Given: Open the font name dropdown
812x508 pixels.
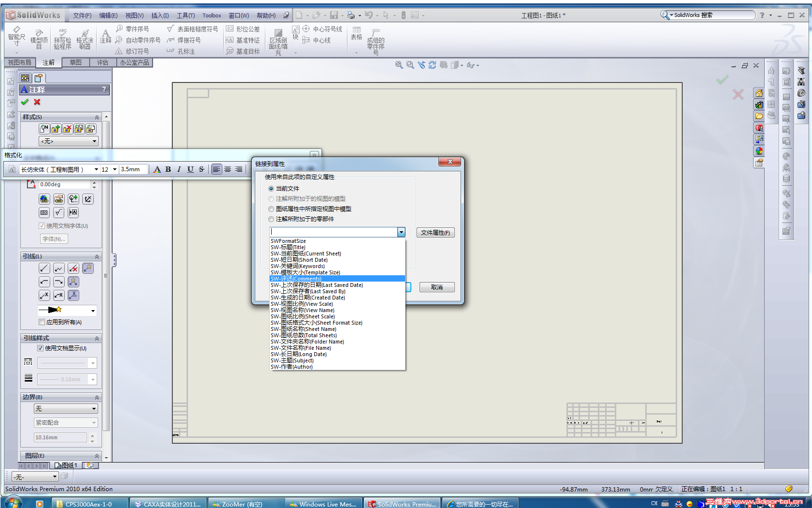Looking at the screenshot, I should point(96,169).
